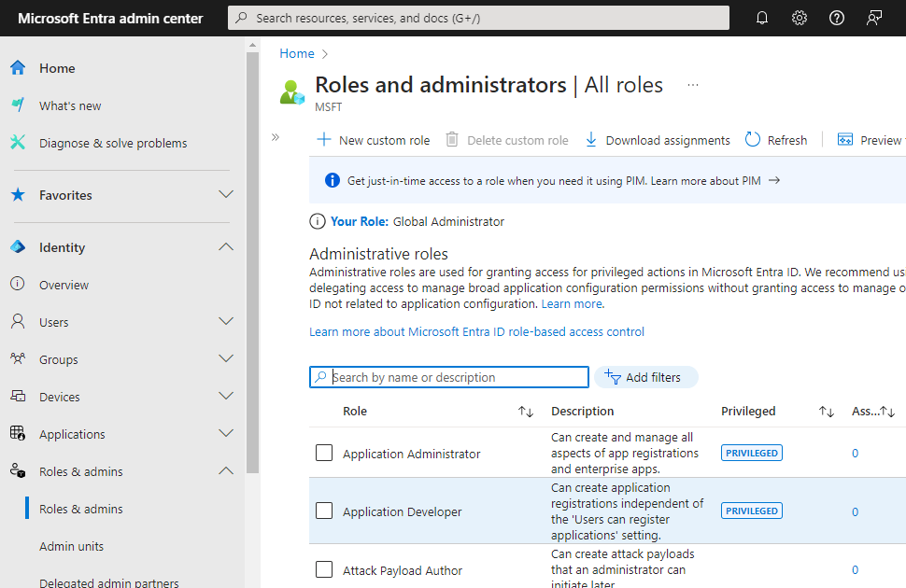Send feedback using the person-with-speech-bubble icon

[x=873, y=18]
